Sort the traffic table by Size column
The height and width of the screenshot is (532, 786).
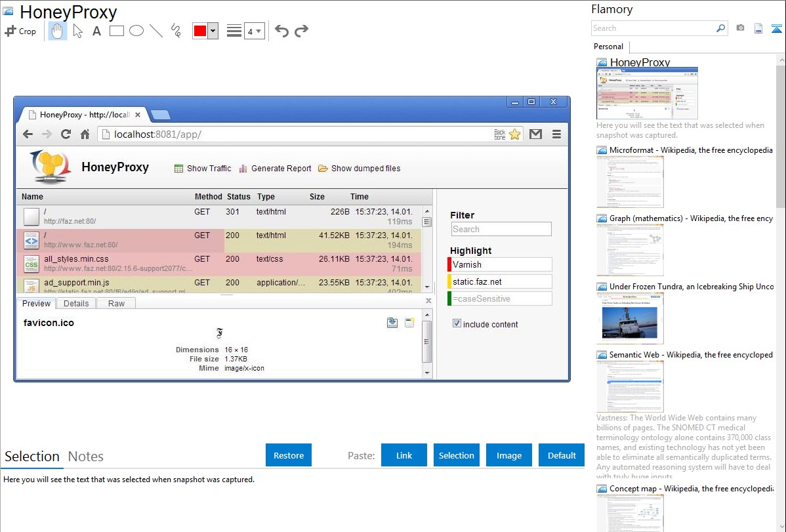click(x=317, y=197)
